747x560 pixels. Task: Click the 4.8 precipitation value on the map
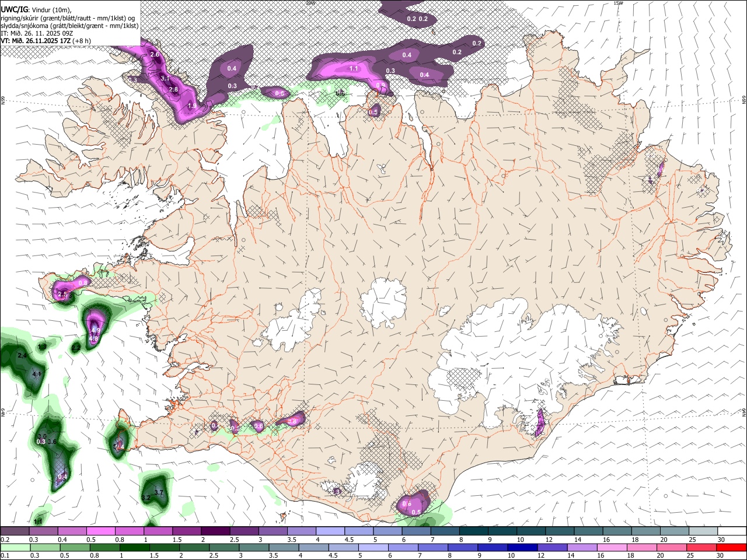click(x=93, y=338)
